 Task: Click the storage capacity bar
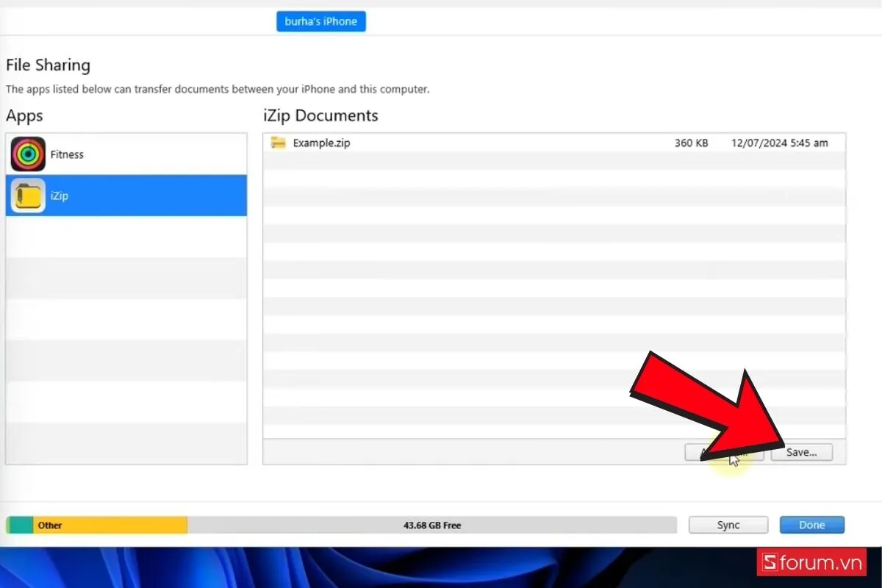[342, 525]
